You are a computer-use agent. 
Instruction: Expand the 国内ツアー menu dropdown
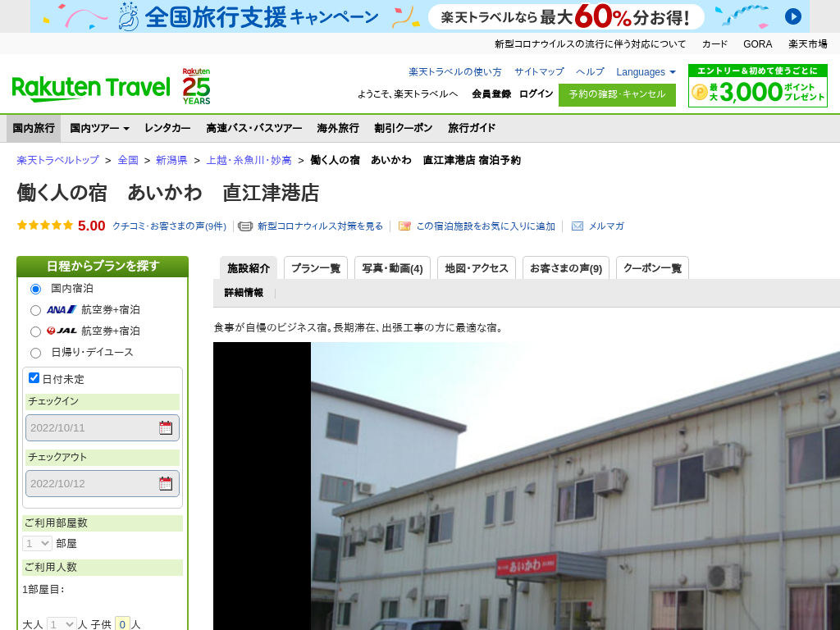point(99,128)
